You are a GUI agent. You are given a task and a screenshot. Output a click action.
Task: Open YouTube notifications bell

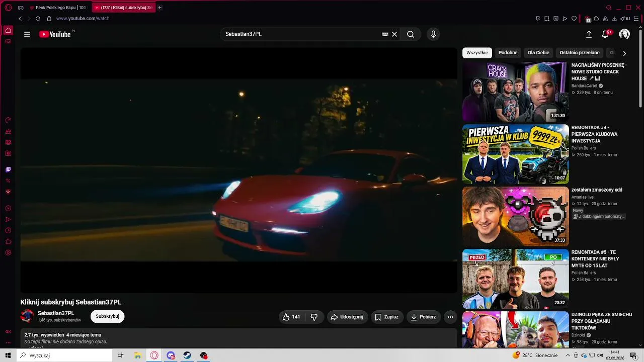click(x=606, y=34)
